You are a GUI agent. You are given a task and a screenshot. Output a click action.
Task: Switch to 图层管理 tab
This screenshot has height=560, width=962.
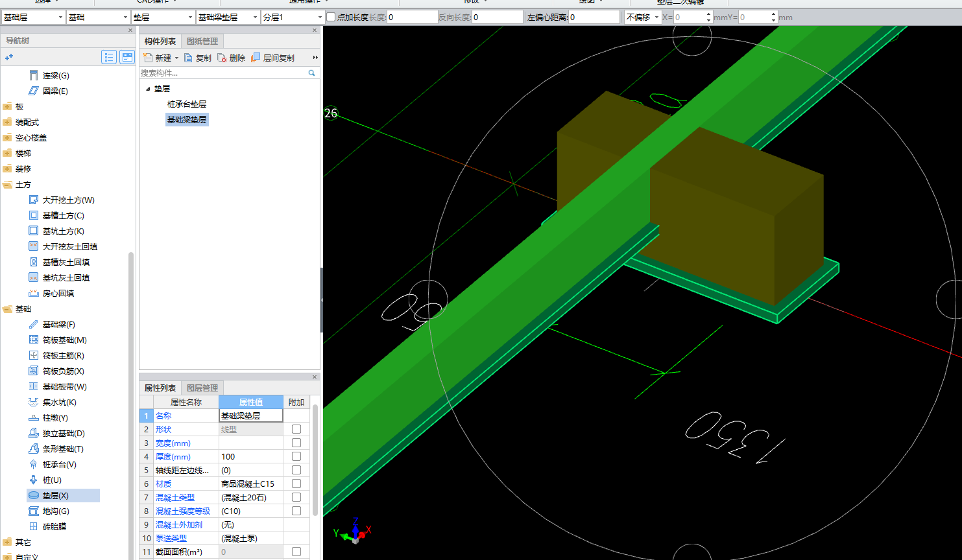pos(202,388)
